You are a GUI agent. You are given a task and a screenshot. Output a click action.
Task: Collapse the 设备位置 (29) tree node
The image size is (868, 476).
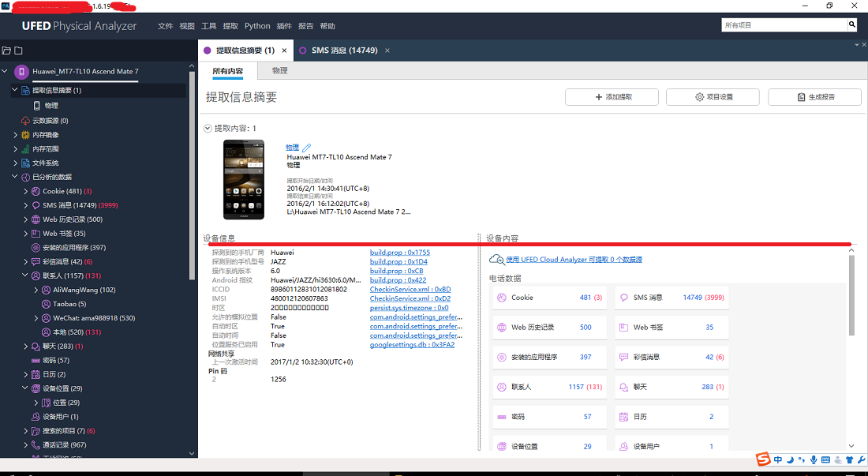click(25, 388)
